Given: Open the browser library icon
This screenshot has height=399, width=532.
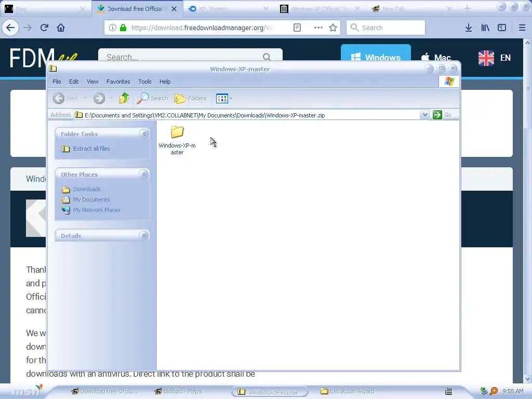Looking at the screenshot, I should (x=485, y=28).
